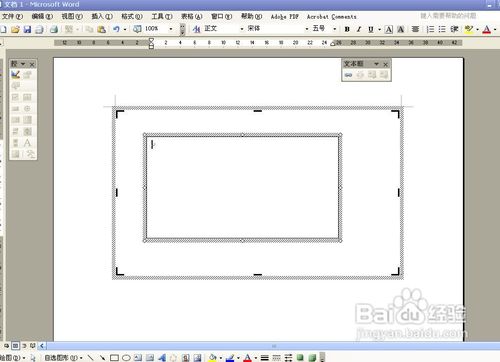Open the 100% zoom dropdown

coord(171,29)
